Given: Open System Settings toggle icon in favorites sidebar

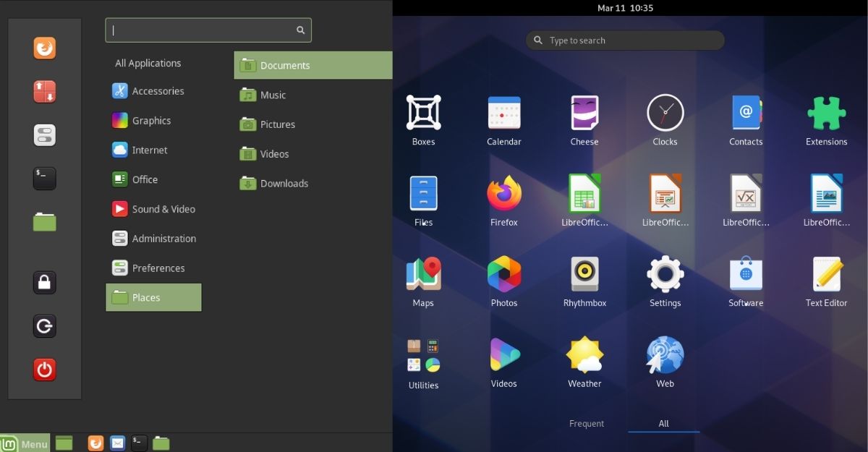Looking at the screenshot, I should (45, 135).
